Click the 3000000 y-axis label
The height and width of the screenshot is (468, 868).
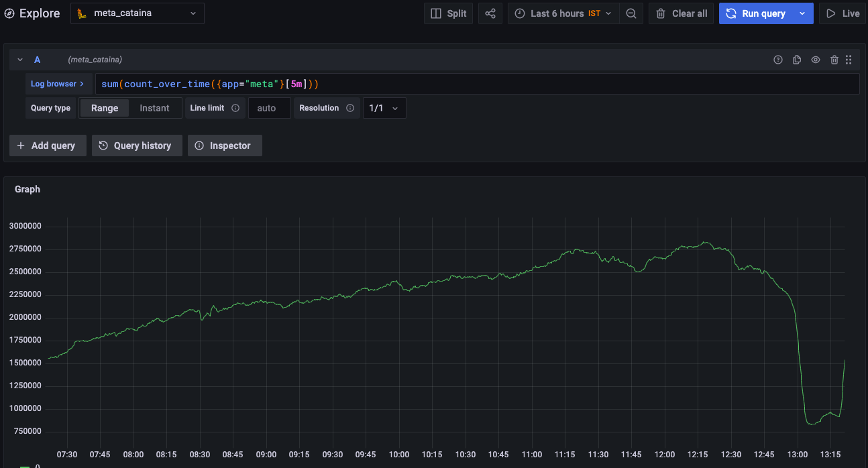coord(25,226)
